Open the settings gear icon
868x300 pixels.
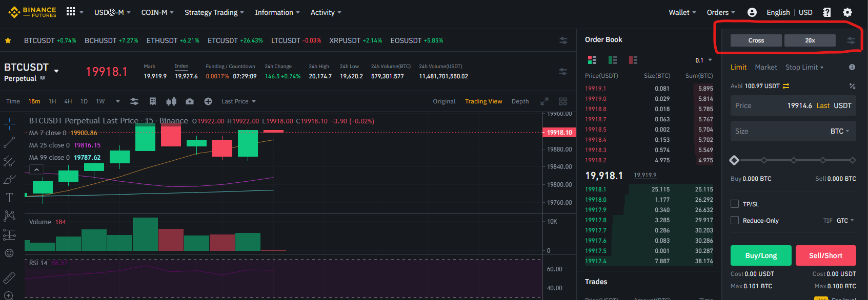click(847, 12)
